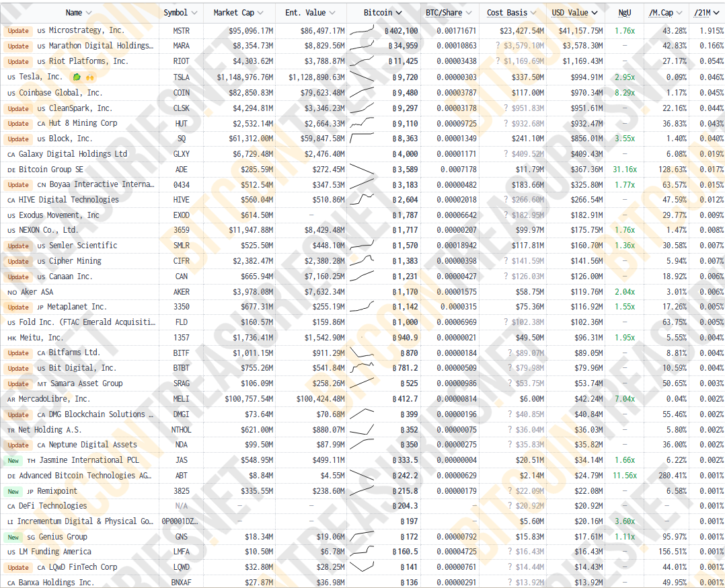Click the 0P0001DZ symbol for Incrementum Digital
Image resolution: width=725 pixels, height=588 pixels.
pos(180,521)
